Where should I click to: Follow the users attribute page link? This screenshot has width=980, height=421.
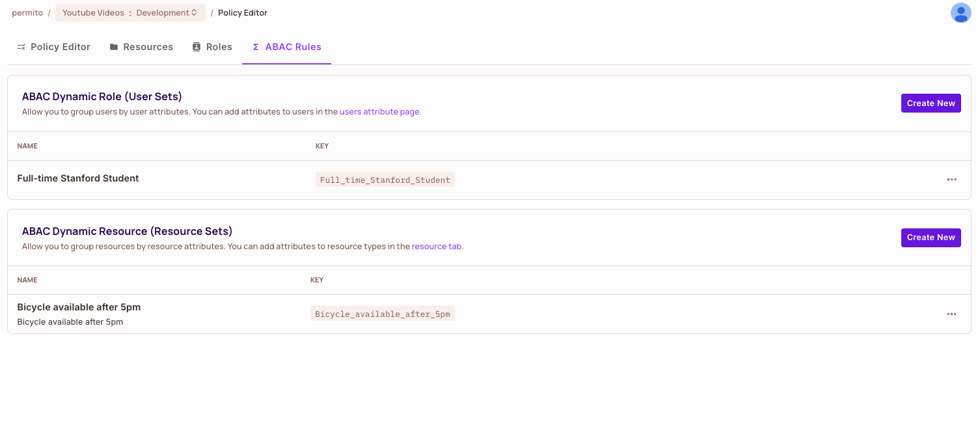380,112
